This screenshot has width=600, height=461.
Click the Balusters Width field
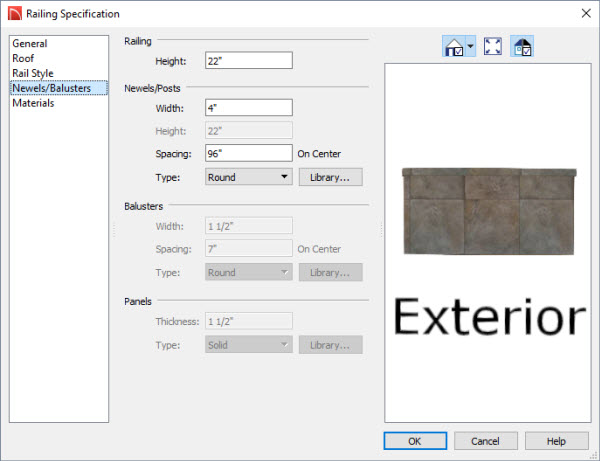coord(249,226)
